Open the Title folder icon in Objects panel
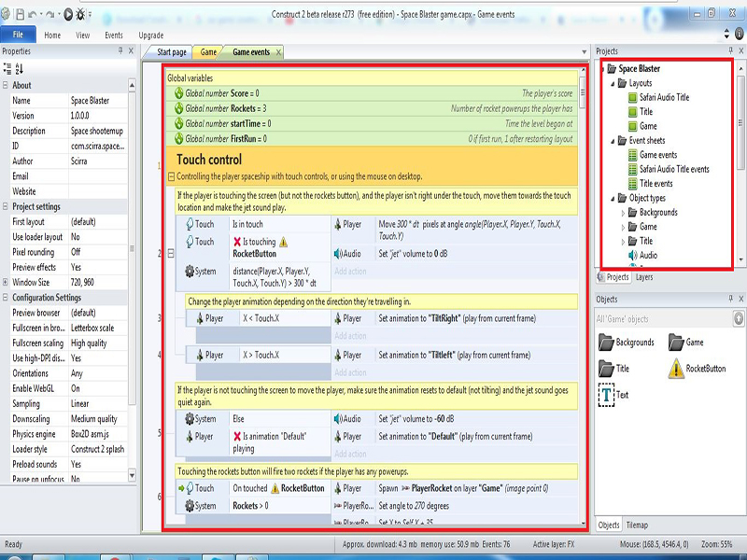 coord(606,368)
